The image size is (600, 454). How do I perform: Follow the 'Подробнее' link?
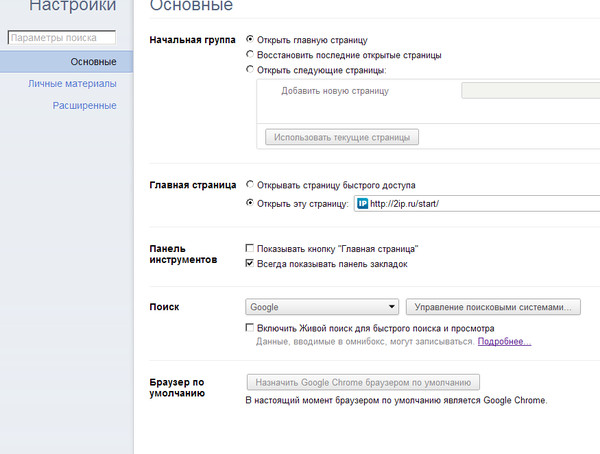pyautogui.click(x=504, y=342)
